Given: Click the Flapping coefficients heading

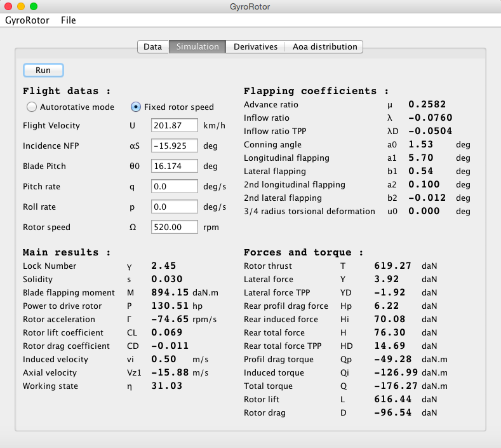Looking at the screenshot, I should pyautogui.click(x=316, y=91).
